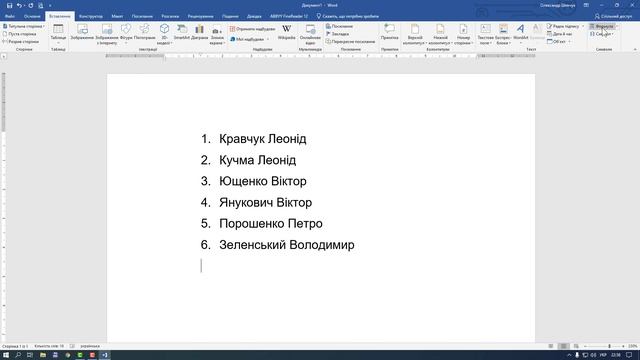Insert online video

[x=310, y=34]
